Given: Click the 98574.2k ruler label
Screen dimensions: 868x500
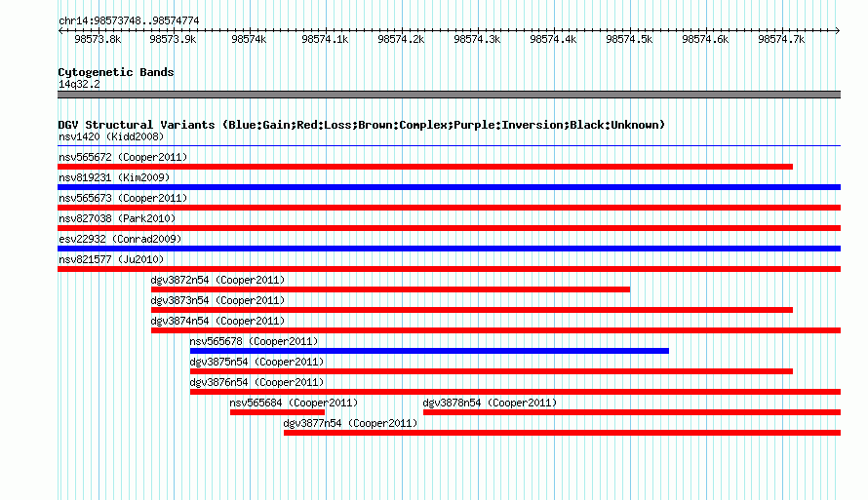Looking at the screenshot, I should [401, 39].
